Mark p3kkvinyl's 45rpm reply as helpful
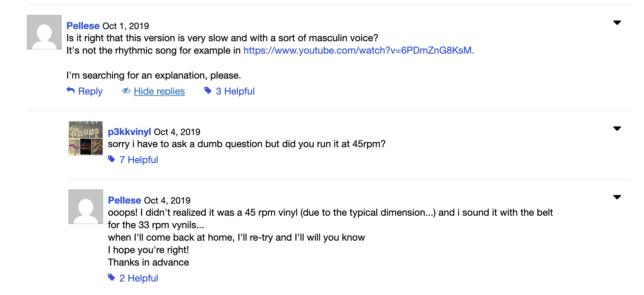Viewport: 644px width, 295px height. pyautogui.click(x=139, y=160)
